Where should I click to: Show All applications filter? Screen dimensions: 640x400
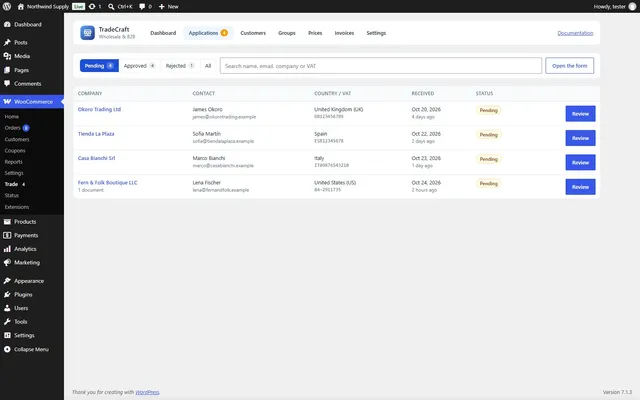click(208, 66)
